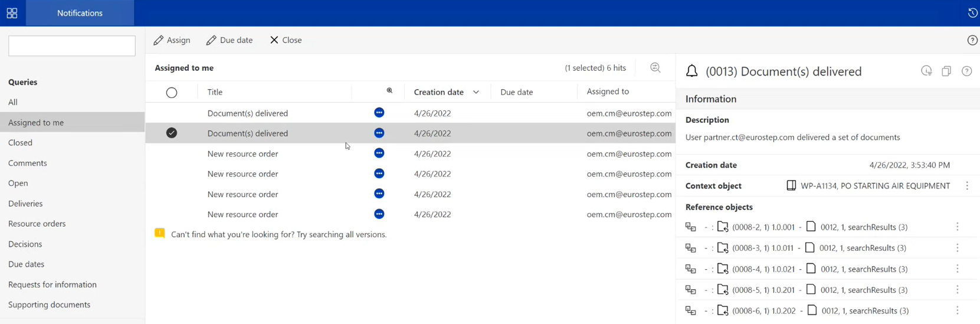980x324 pixels.
Task: Click the help icon in the toolbar row
Action: 972,40
